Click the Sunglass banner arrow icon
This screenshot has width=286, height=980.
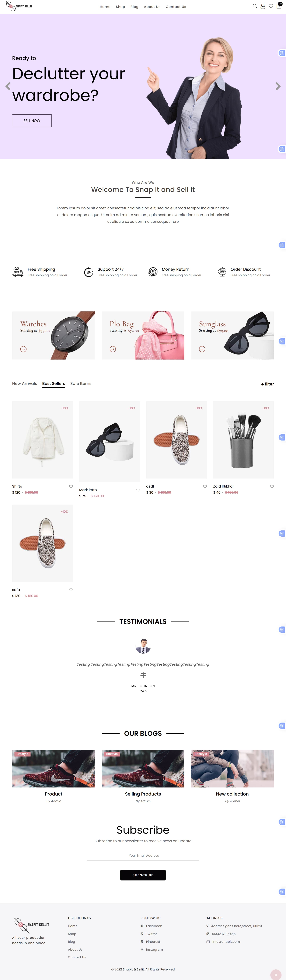(202, 349)
